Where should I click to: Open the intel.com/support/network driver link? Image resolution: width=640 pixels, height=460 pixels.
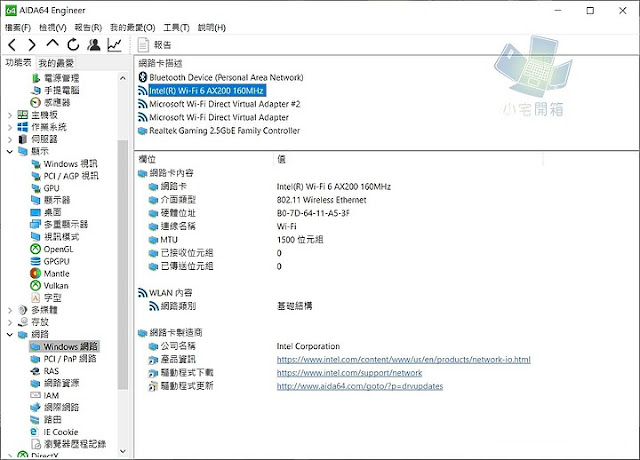click(x=349, y=373)
